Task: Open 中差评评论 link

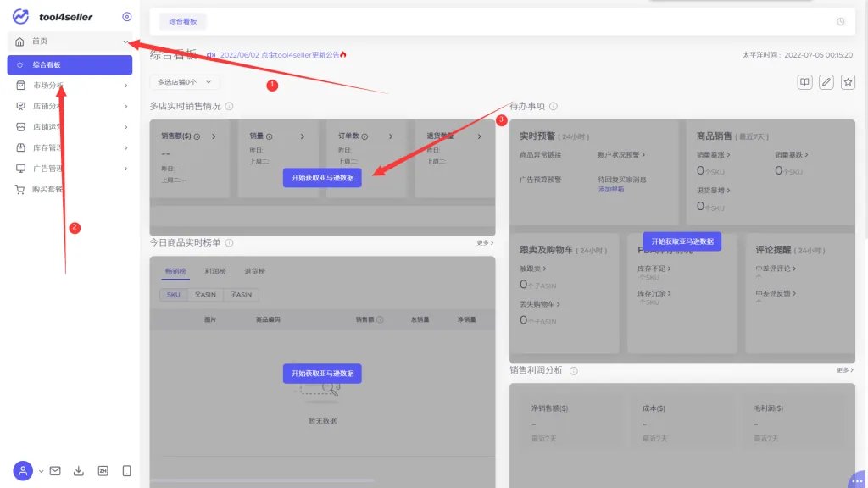Action: tap(776, 269)
